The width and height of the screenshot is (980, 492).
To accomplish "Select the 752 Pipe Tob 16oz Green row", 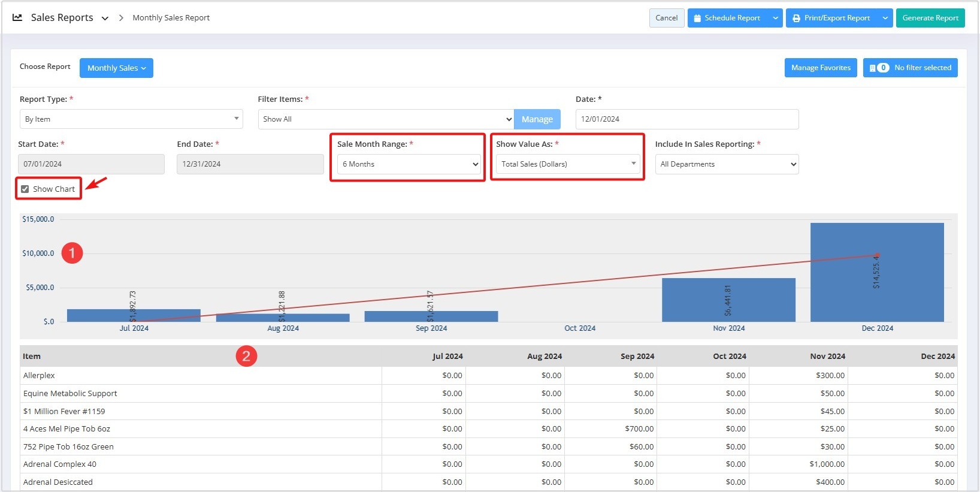I will tap(489, 446).
